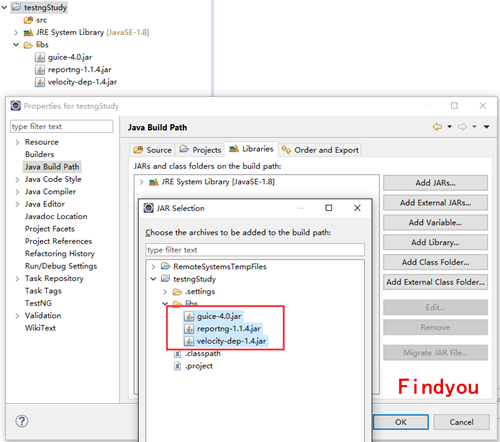Open the view menu dropdown arrow
Image resolution: width=500 pixels, height=442 pixels.
coord(487,127)
